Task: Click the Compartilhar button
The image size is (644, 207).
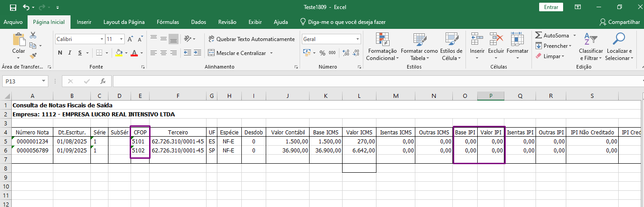Action: pyautogui.click(x=616, y=22)
